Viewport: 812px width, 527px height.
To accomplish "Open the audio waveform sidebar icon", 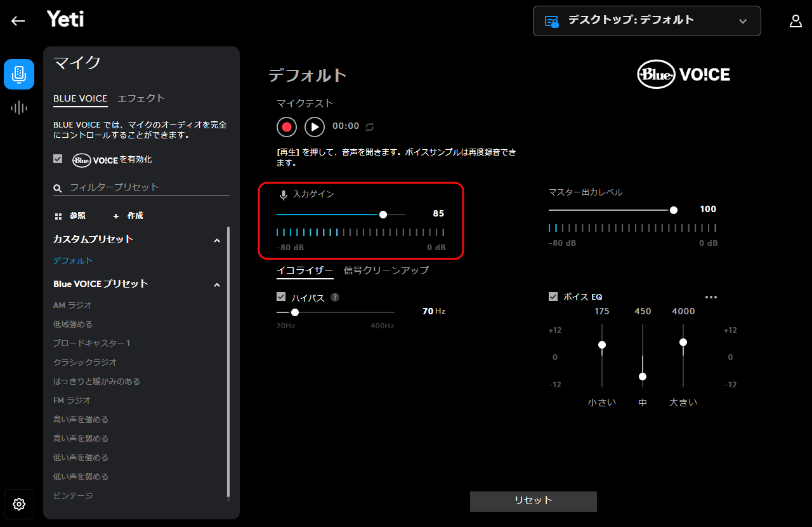I will click(19, 107).
